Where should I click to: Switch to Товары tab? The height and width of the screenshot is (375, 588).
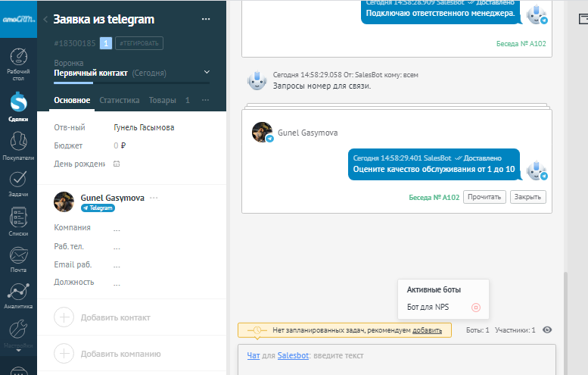pos(162,100)
